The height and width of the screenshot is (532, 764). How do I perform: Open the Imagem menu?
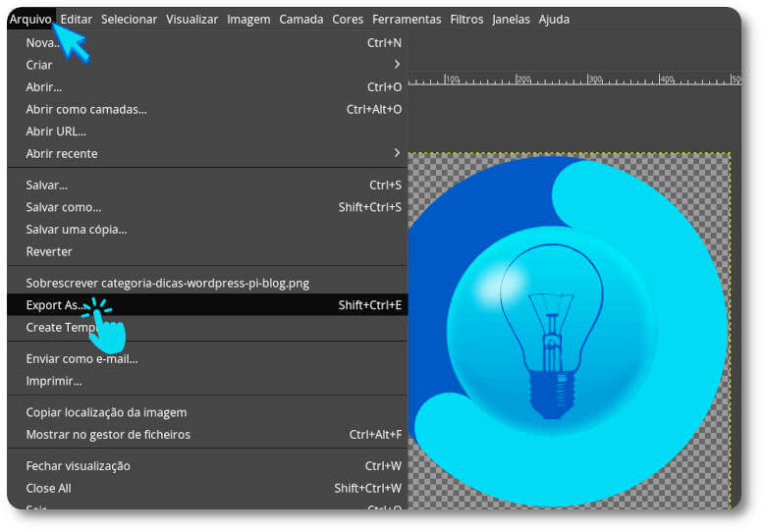point(248,19)
